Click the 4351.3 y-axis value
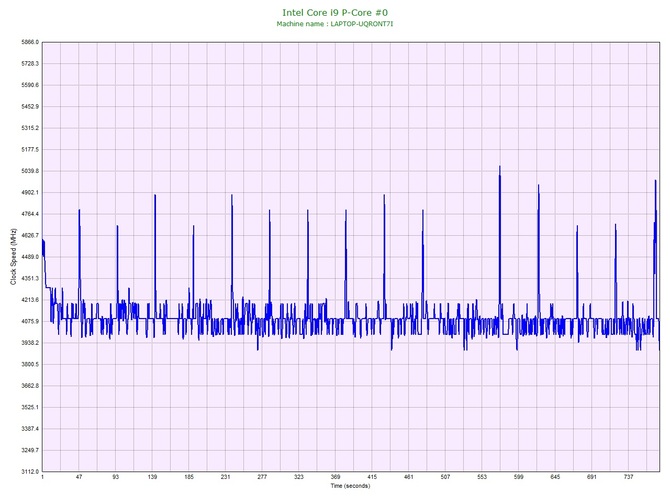The image size is (670, 503). click(x=30, y=278)
